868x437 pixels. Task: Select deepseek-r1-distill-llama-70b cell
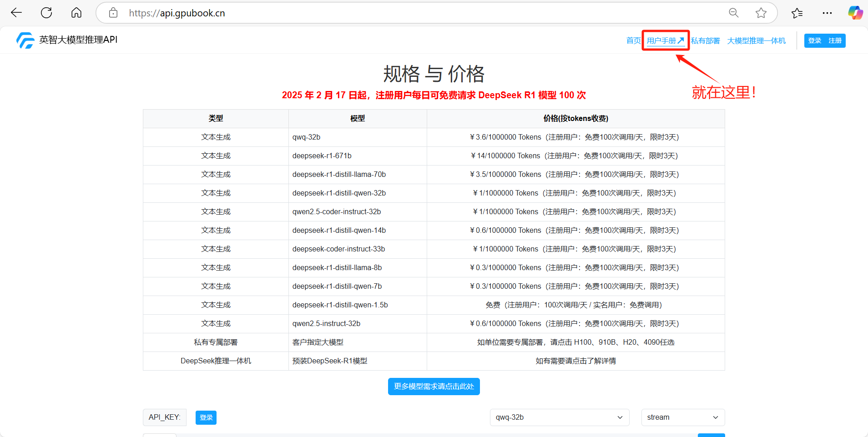pos(358,175)
